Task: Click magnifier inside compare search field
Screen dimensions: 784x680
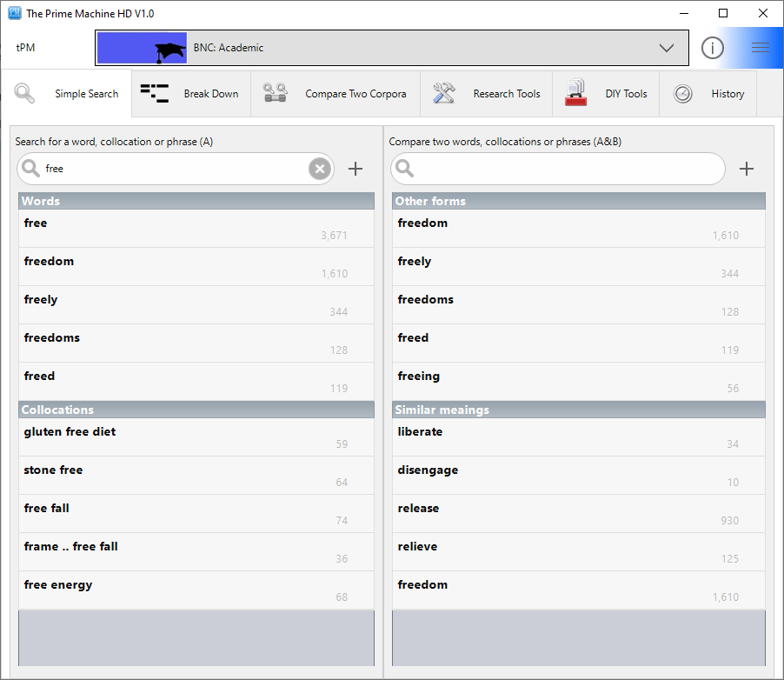Action: tap(404, 169)
